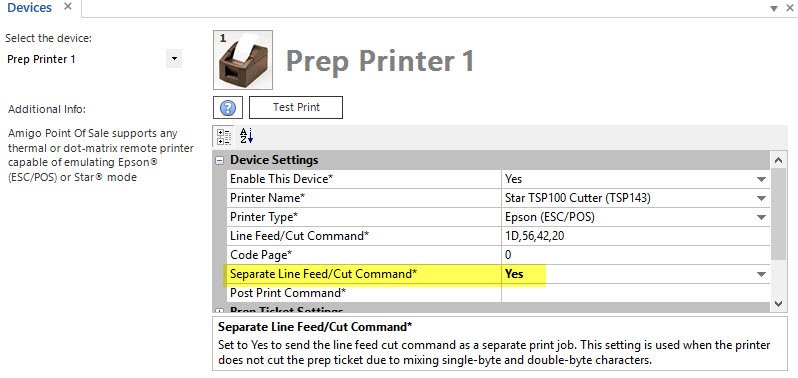798x378 pixels.
Task: Click the Line Feed/Cut Command value field
Action: click(x=635, y=236)
